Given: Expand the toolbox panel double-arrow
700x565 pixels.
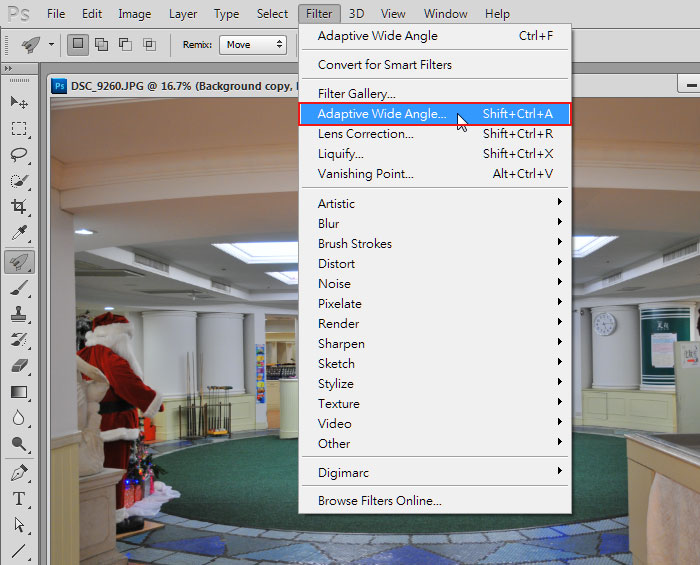Looking at the screenshot, I should pos(8,68).
